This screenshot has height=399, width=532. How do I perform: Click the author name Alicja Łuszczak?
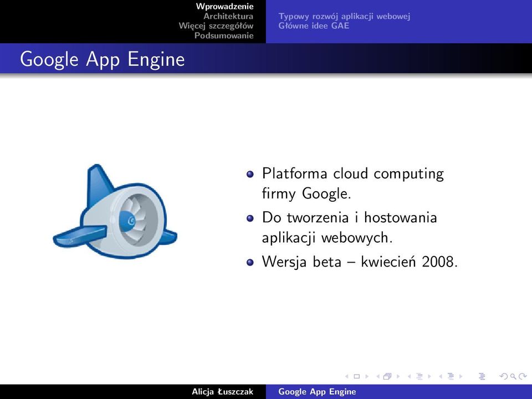click(223, 392)
